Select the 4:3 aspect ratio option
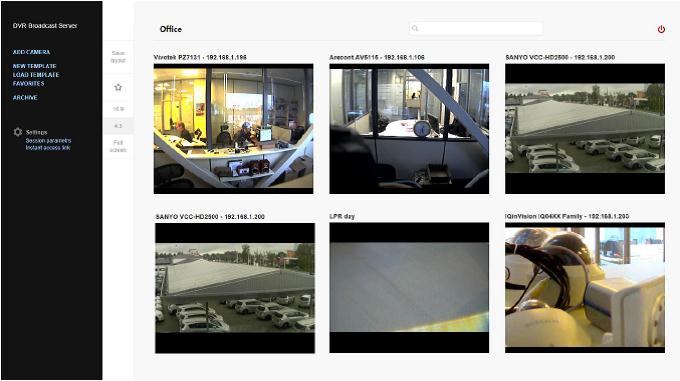The height and width of the screenshot is (381, 680). tap(118, 126)
